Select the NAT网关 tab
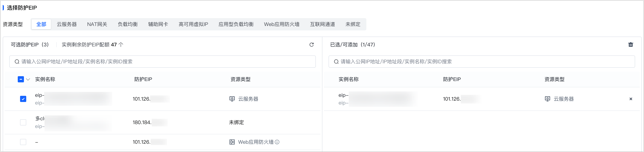This screenshot has width=644, height=152. click(x=97, y=24)
